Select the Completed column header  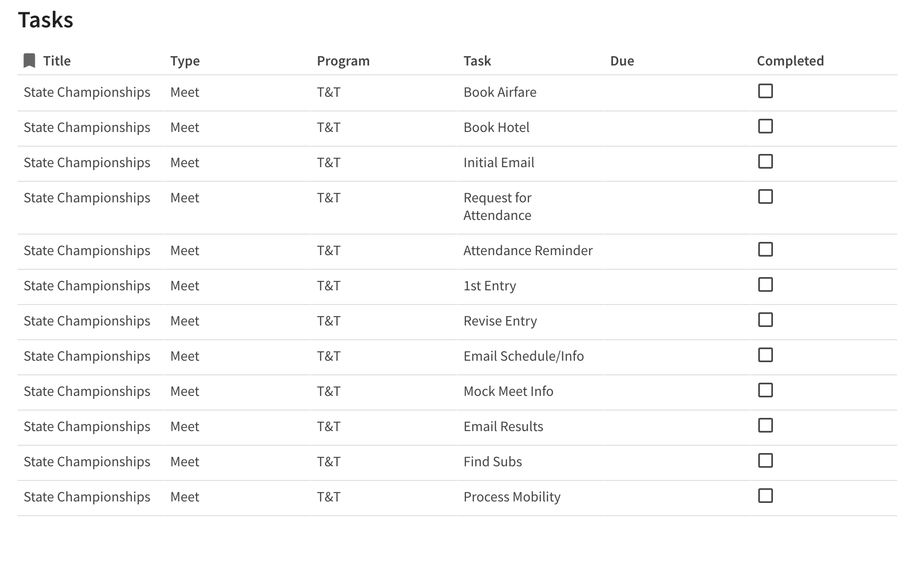click(790, 61)
